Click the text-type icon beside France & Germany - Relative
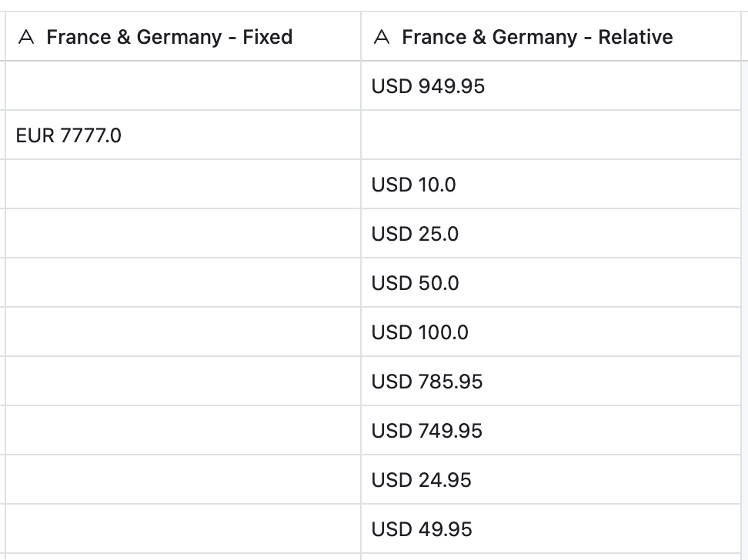 [x=381, y=38]
